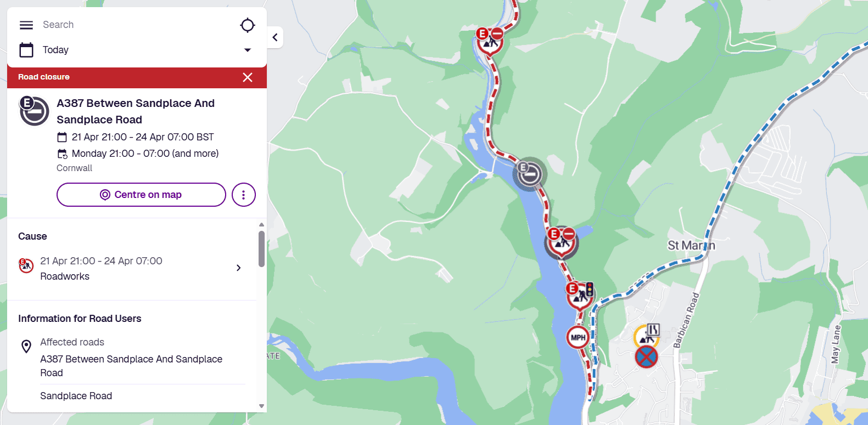Click the details panel scrollbar thumb

pyautogui.click(x=261, y=249)
